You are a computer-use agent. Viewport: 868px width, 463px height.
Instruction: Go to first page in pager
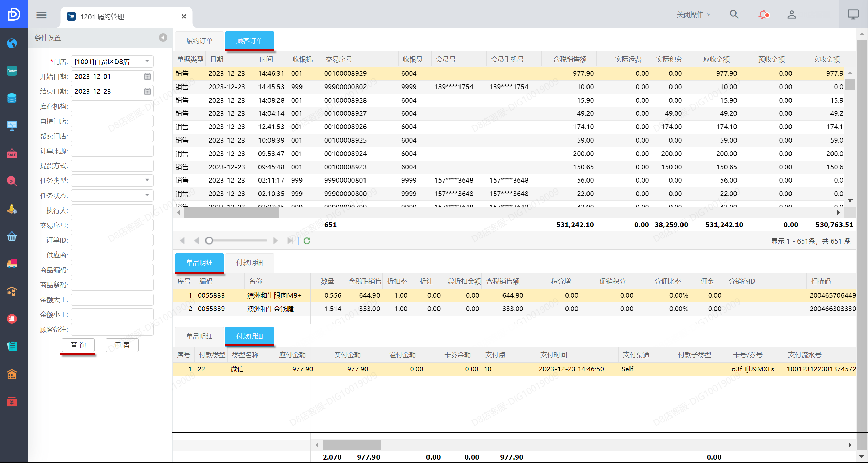(182, 240)
